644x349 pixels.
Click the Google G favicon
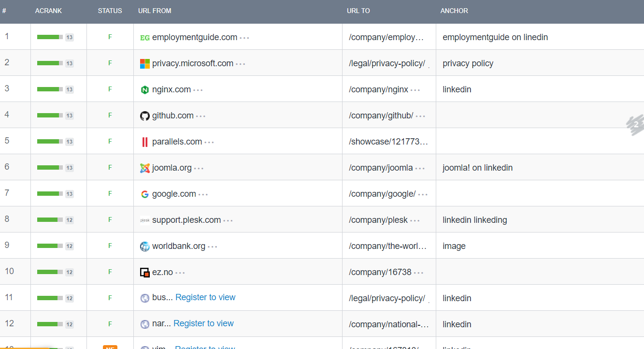pos(145,194)
